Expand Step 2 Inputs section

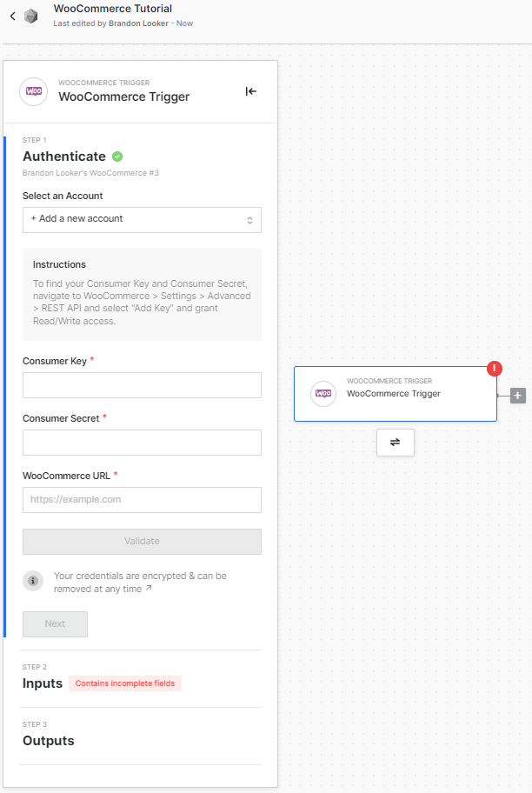[43, 683]
